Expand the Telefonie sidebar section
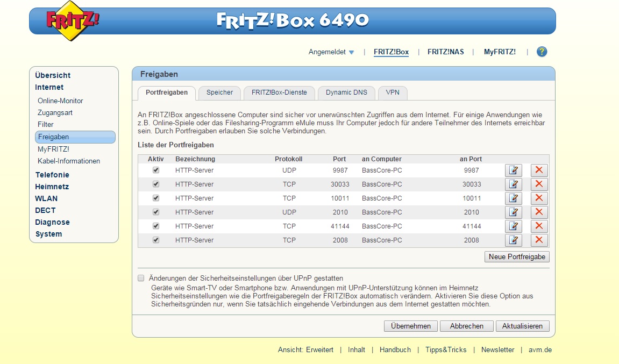Image resolution: width=619 pixels, height=364 pixels. [x=52, y=175]
